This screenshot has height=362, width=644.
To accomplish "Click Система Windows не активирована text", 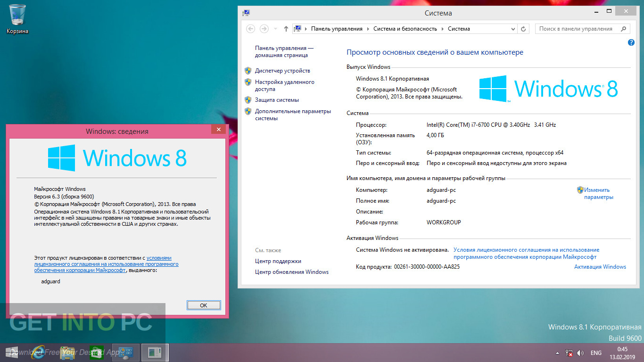I will (x=402, y=250).
